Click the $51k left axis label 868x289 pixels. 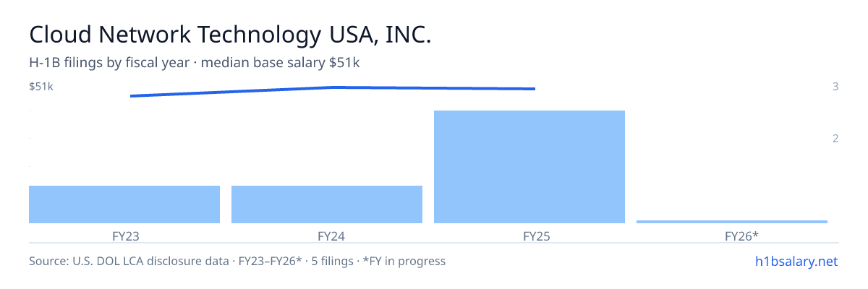(x=41, y=87)
